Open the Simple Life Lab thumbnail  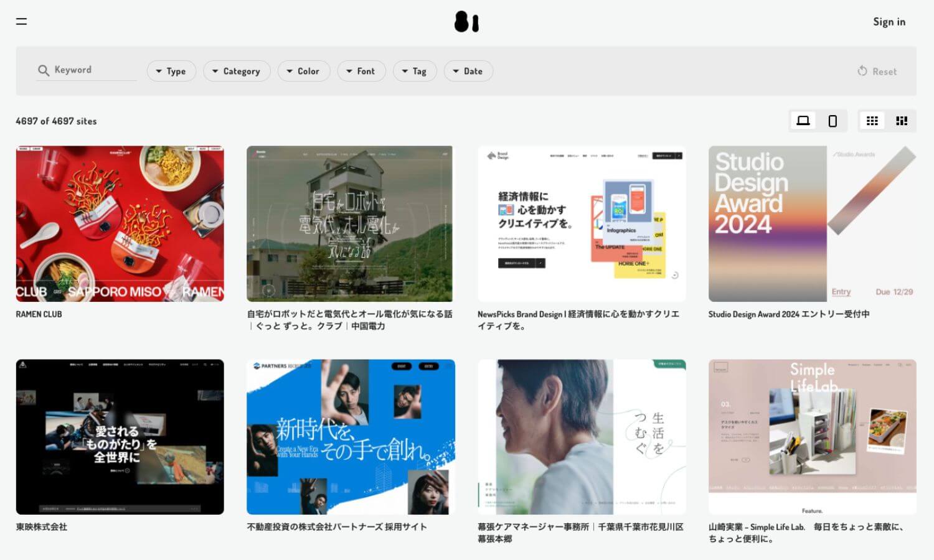[x=813, y=437]
